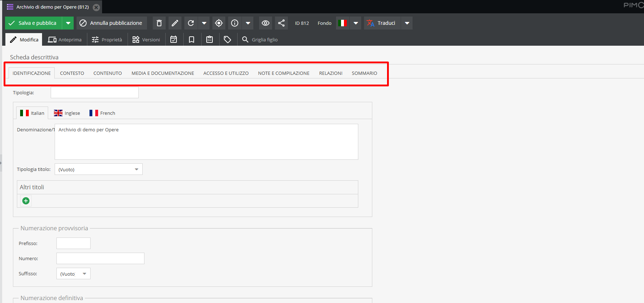The image size is (644, 303).
Task: Switch to the French language tab
Action: click(x=102, y=113)
